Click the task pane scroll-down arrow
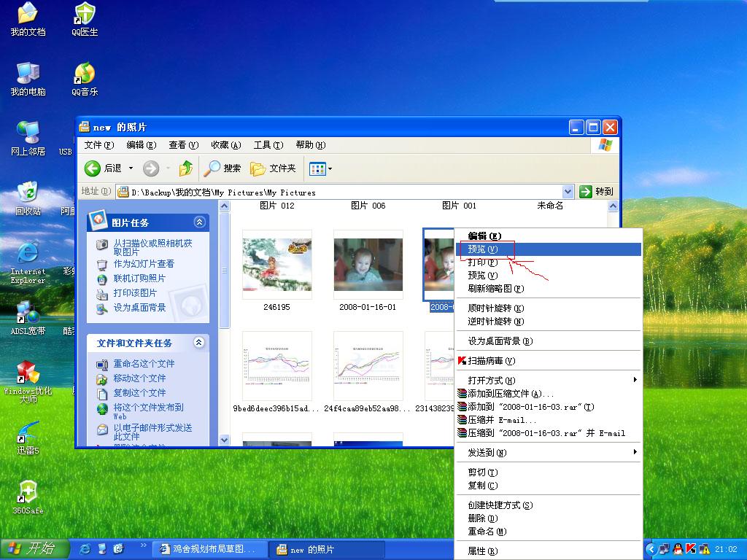Image resolution: width=747 pixels, height=560 pixels. (x=225, y=440)
